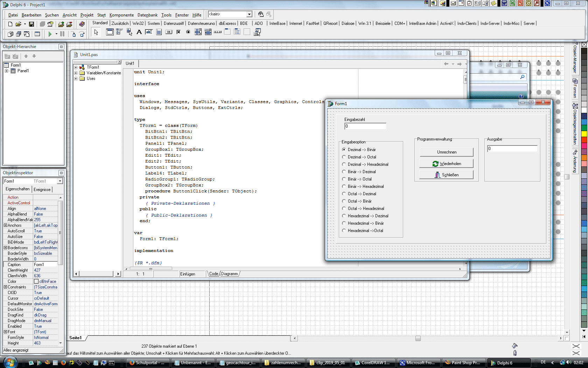Select the Dezimal --> Binär radio button
Screen dimensions: 588x368
tap(359, 150)
